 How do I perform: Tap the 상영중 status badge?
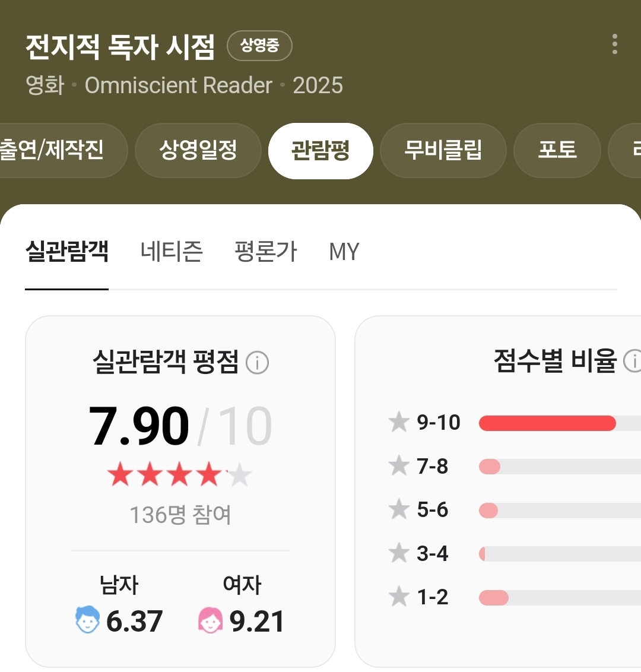click(259, 46)
